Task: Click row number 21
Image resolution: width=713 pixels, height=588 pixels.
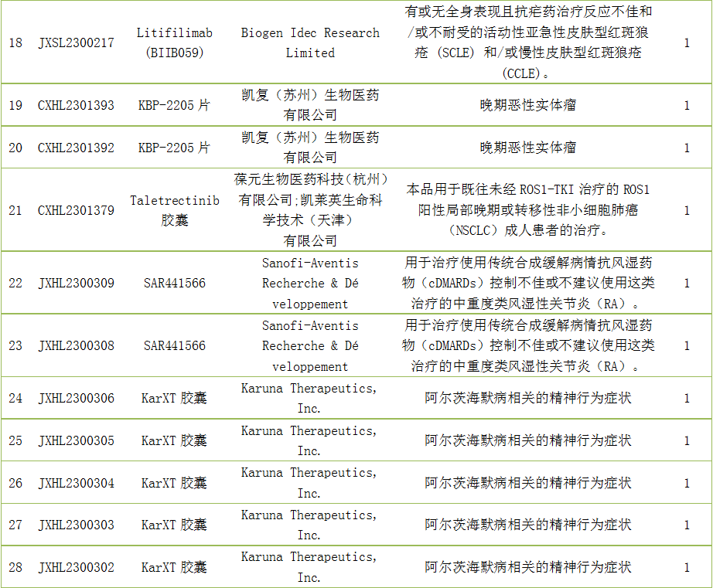Action: pos(15,210)
